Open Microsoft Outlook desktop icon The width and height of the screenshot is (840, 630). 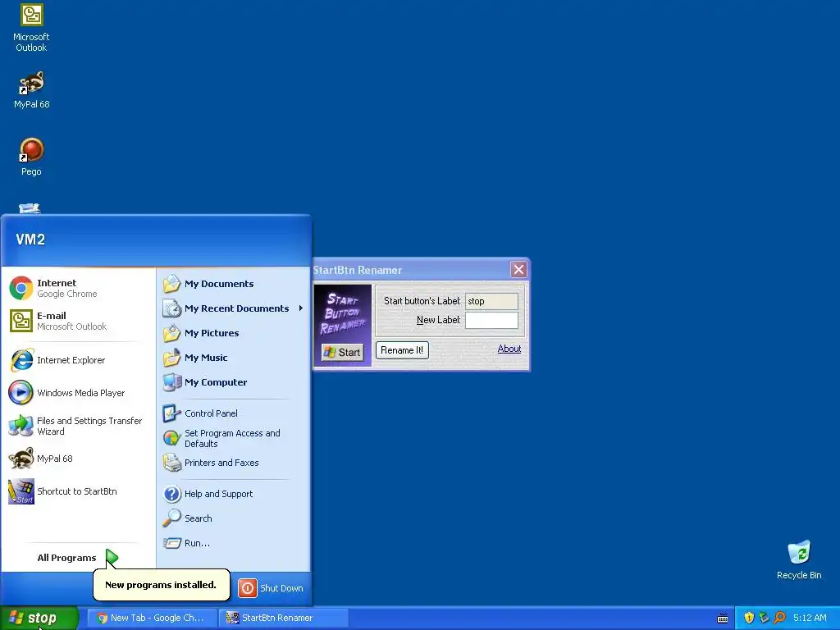31,27
